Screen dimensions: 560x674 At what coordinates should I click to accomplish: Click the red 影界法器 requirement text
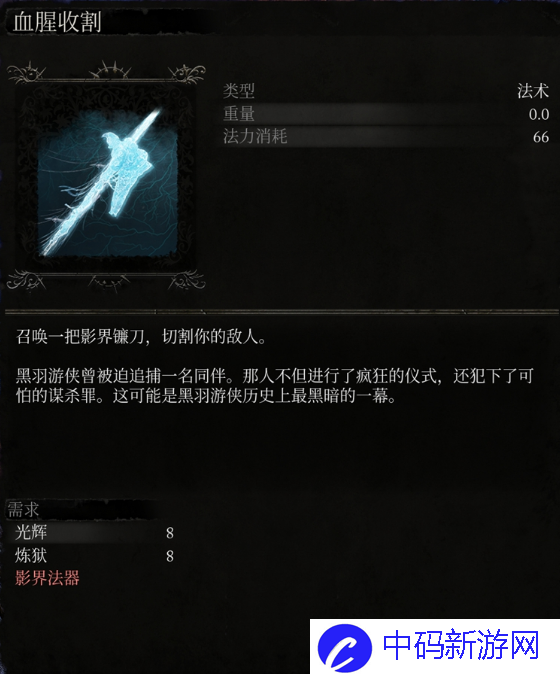pyautogui.click(x=47, y=578)
